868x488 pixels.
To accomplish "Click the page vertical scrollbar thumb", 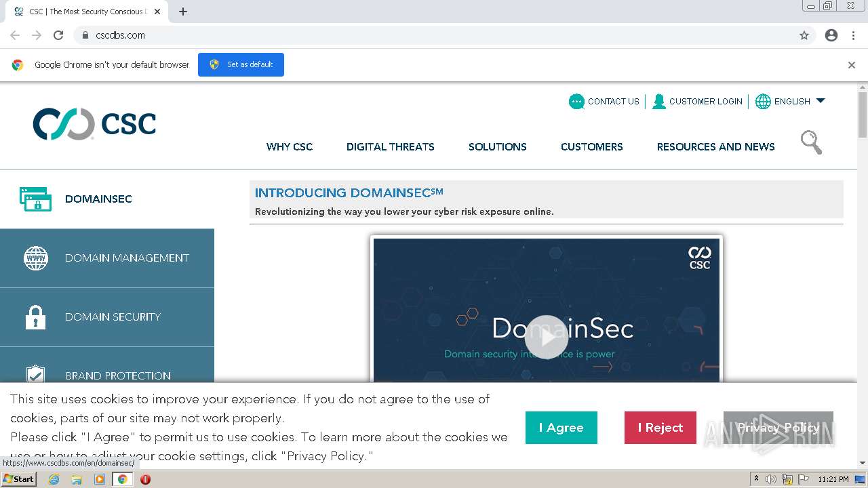I will [863, 115].
